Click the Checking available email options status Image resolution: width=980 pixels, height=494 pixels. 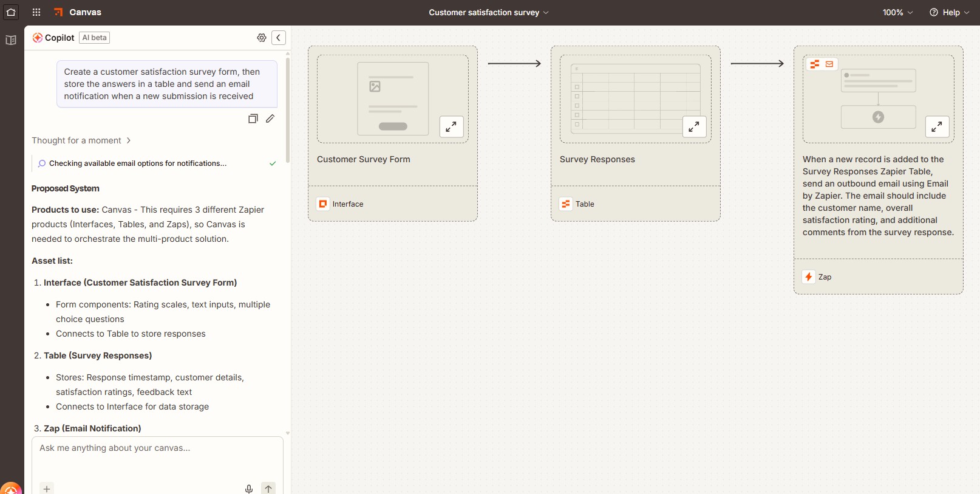[x=138, y=163]
